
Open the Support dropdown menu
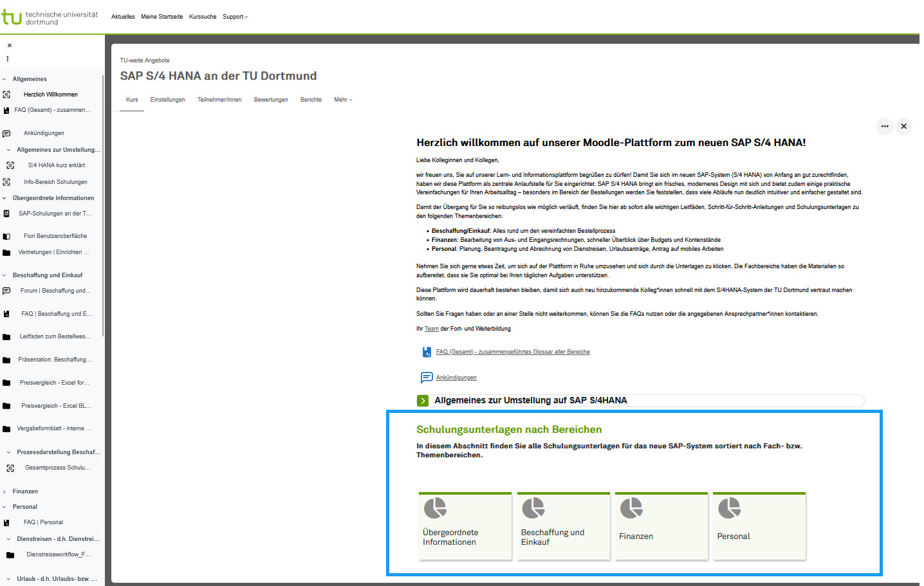(x=235, y=17)
